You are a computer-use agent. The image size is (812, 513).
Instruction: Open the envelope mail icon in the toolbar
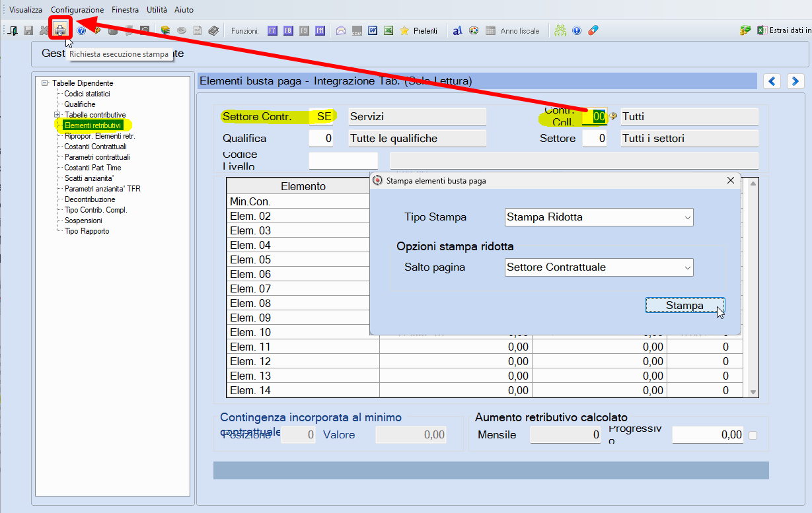pyautogui.click(x=341, y=30)
